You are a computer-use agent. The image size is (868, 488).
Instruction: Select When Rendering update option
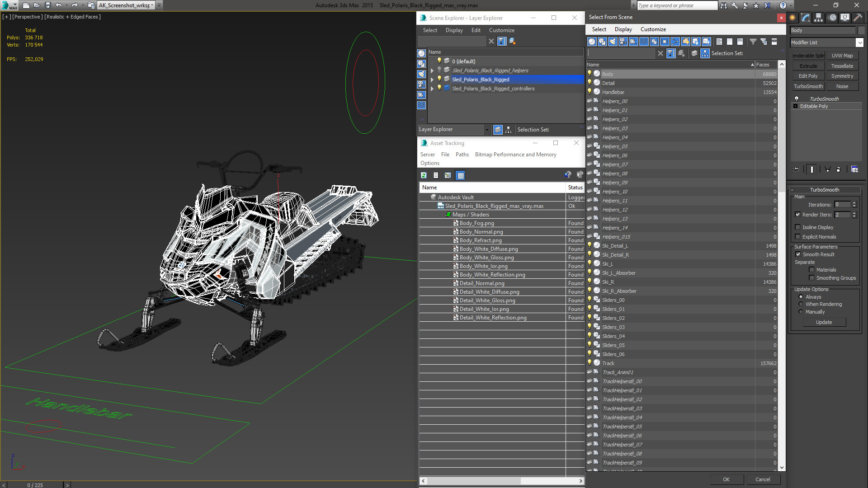pos(801,304)
